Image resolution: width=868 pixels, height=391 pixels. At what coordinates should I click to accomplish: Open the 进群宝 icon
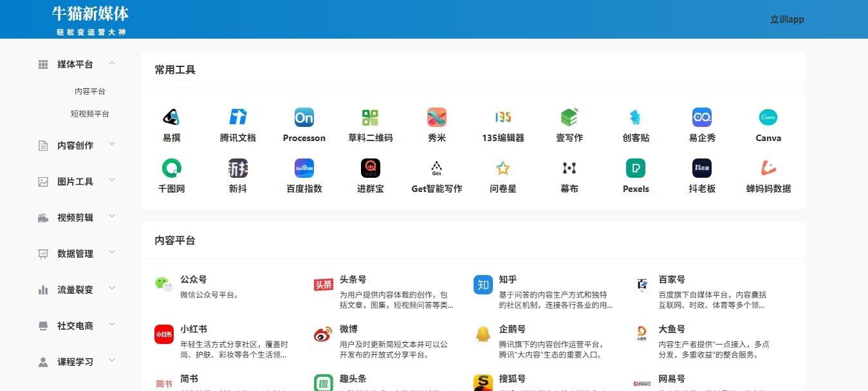371,168
